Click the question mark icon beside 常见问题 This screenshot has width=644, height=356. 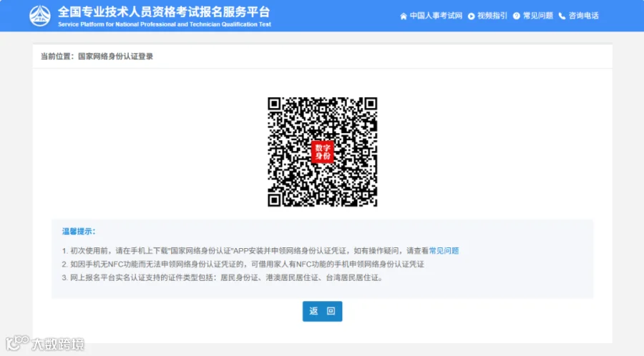click(516, 16)
